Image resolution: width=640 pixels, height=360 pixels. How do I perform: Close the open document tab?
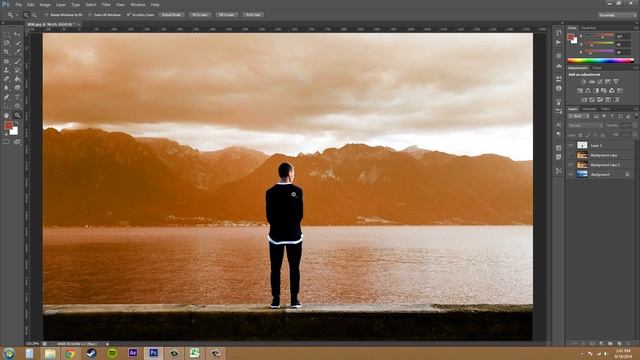78,25
